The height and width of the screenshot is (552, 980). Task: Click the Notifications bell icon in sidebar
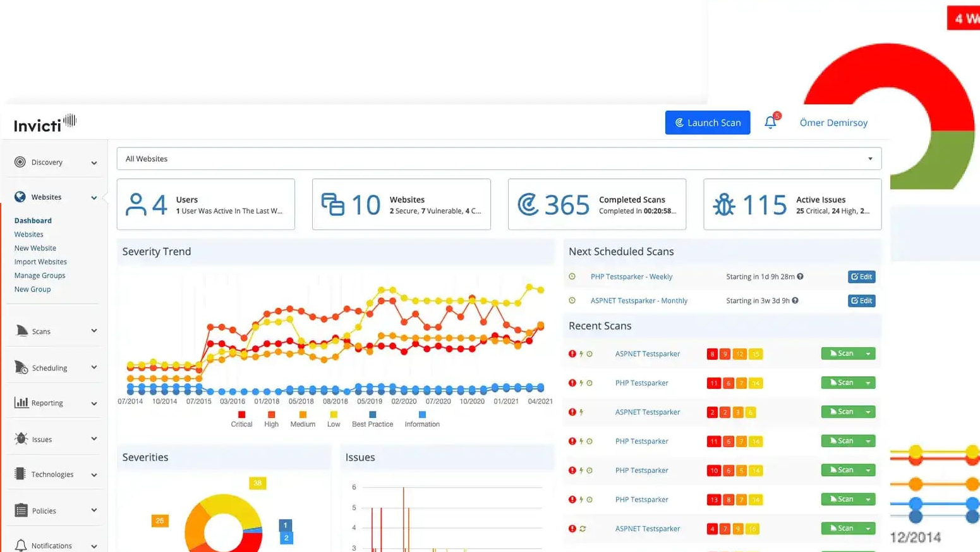pyautogui.click(x=21, y=545)
